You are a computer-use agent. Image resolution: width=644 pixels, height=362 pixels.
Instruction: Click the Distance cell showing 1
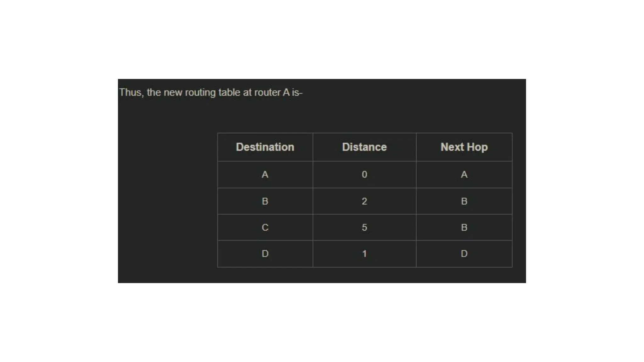pyautogui.click(x=364, y=254)
